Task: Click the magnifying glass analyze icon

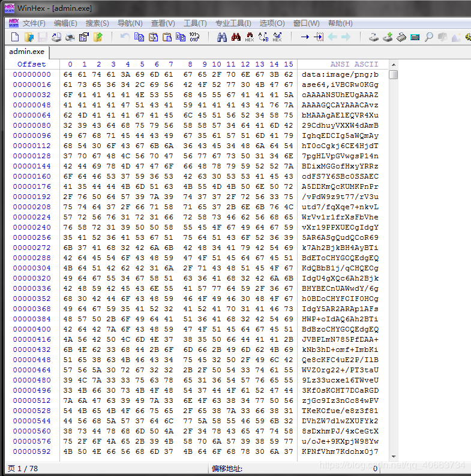Action: 429,37
